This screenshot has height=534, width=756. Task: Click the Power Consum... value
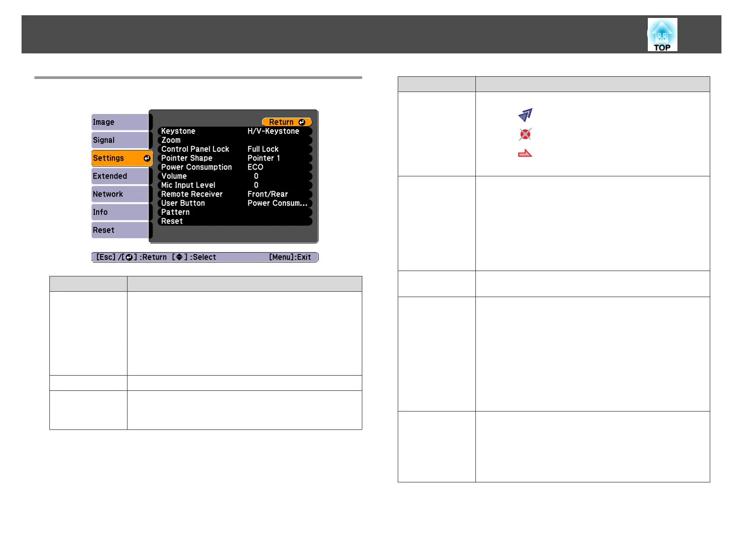pyautogui.click(x=277, y=203)
